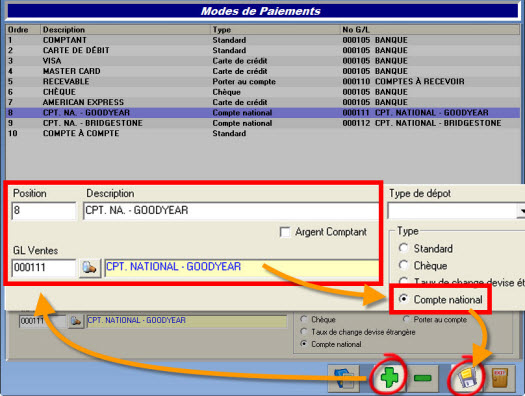This screenshot has width=525, height=396.
Task: Click small CPT. NATIONAL - GOODYEAR field in lower panel
Action: point(187,321)
